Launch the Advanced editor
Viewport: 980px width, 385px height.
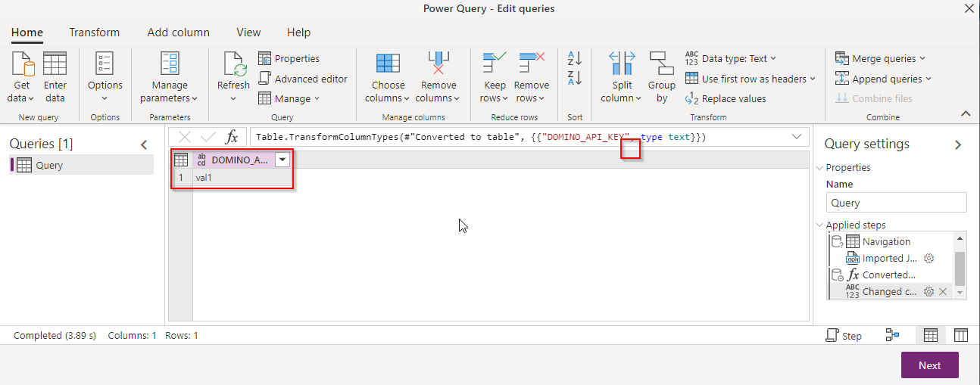303,79
